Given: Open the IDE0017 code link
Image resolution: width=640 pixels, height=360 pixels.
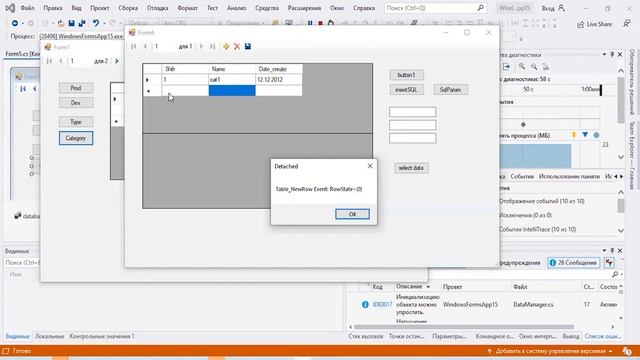Looking at the screenshot, I should [x=382, y=304].
